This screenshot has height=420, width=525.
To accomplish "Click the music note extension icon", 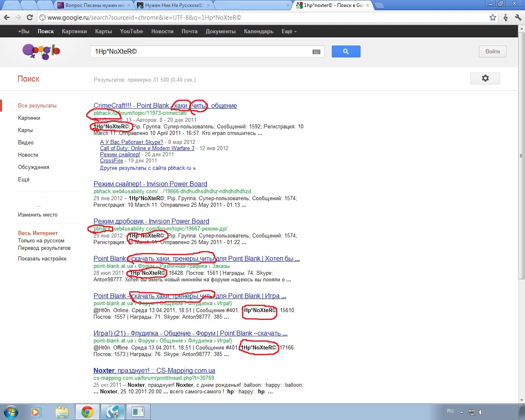I will pyautogui.click(x=505, y=17).
